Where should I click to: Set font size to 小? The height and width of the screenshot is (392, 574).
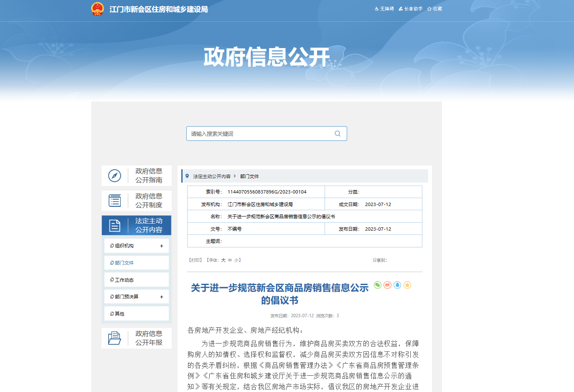pyautogui.click(x=236, y=260)
